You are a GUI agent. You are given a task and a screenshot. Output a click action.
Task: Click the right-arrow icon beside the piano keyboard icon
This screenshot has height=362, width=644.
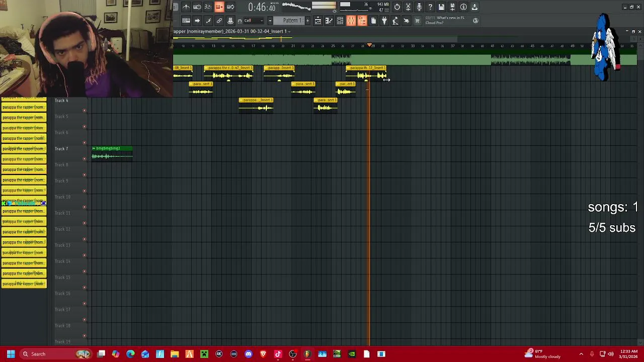[197, 21]
